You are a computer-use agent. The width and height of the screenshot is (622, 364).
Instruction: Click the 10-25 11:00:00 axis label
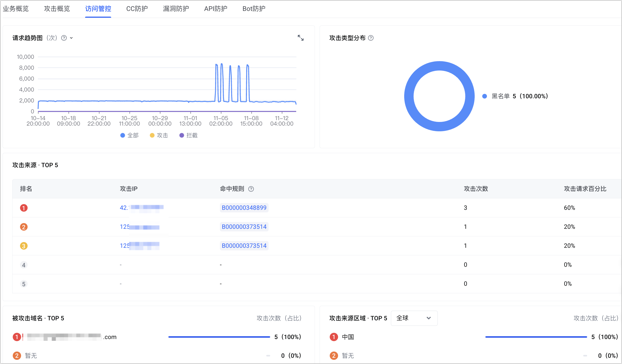pos(129,121)
